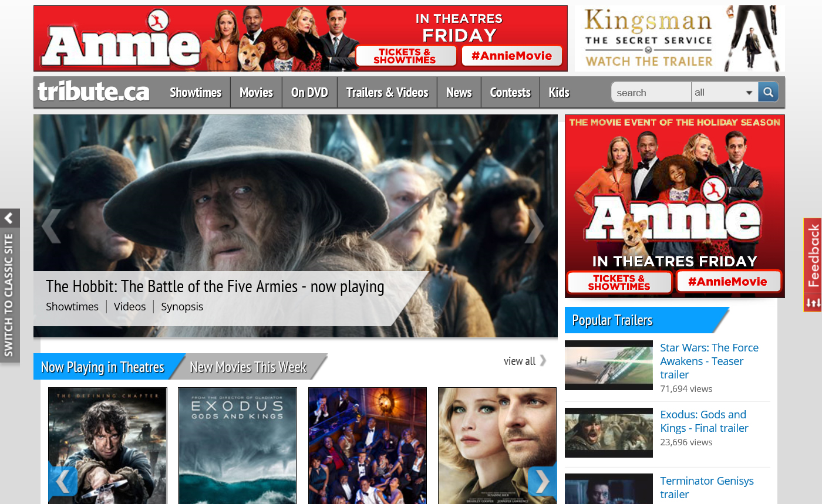The width and height of the screenshot is (822, 504).
Task: Click Star Wars trailer thumbnail
Action: (609, 365)
